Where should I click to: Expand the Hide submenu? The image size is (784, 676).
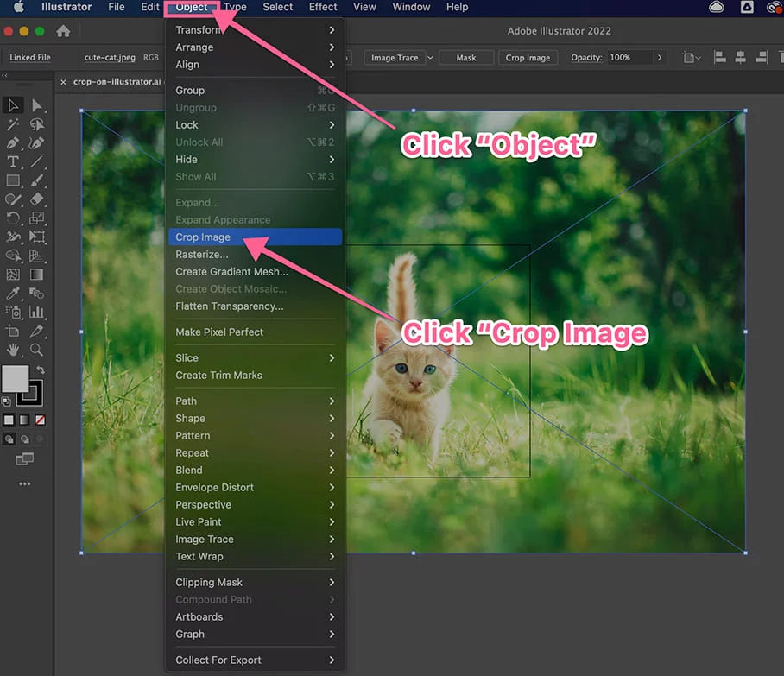pos(255,160)
